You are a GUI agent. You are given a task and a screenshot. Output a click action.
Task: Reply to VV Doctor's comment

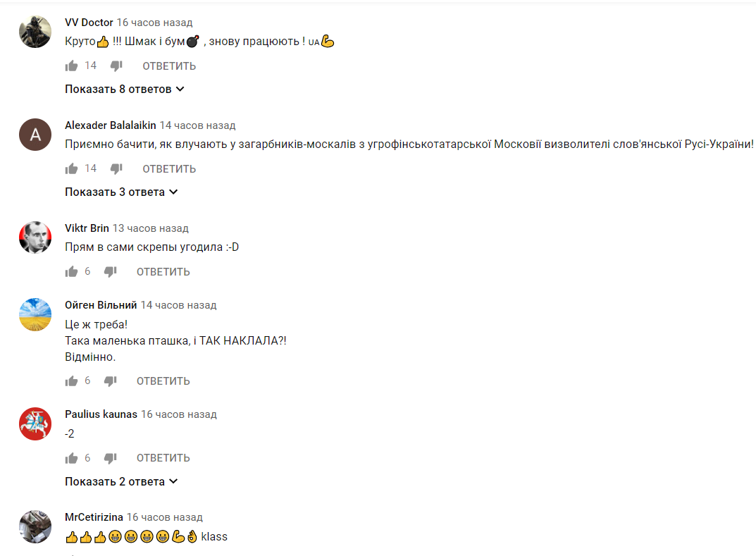click(169, 66)
